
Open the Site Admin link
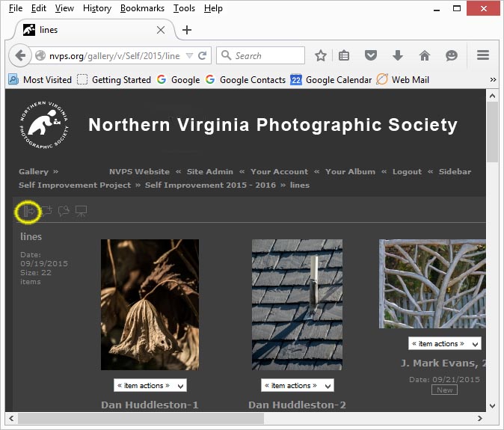coord(210,171)
